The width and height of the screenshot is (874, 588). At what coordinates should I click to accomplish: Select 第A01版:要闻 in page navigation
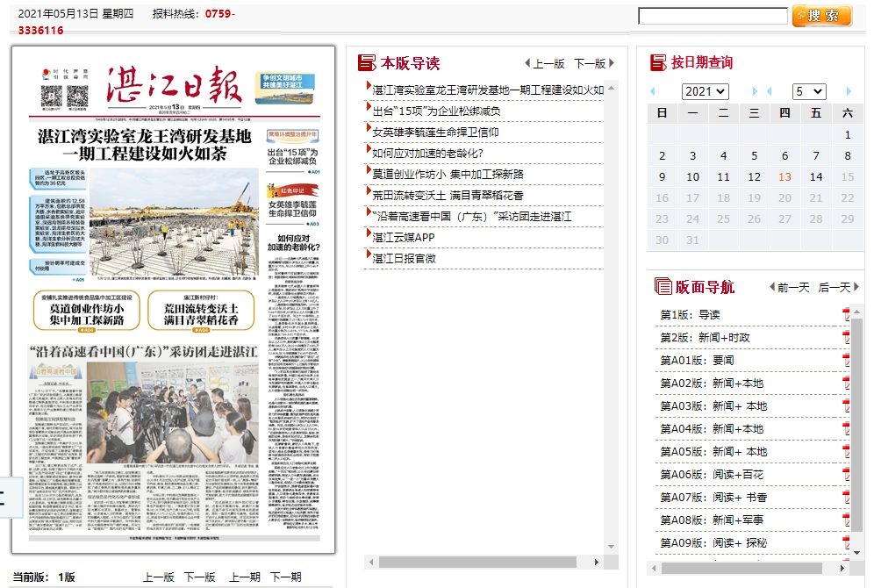point(698,361)
